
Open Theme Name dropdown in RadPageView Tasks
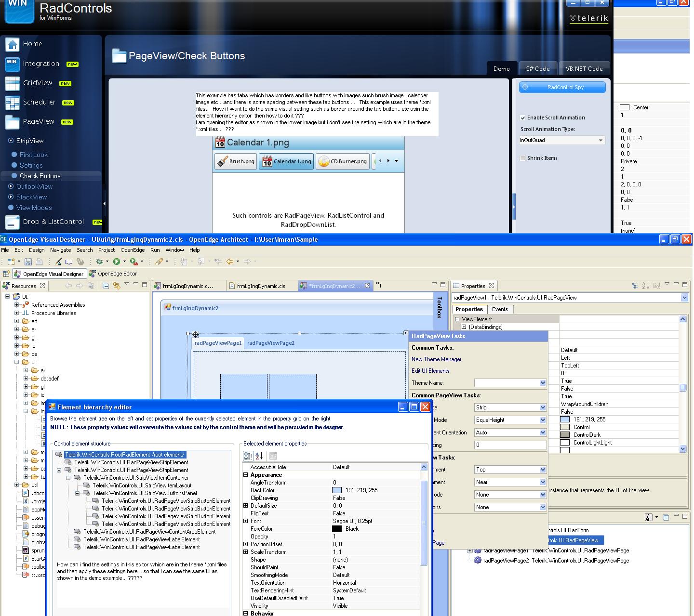[543, 383]
